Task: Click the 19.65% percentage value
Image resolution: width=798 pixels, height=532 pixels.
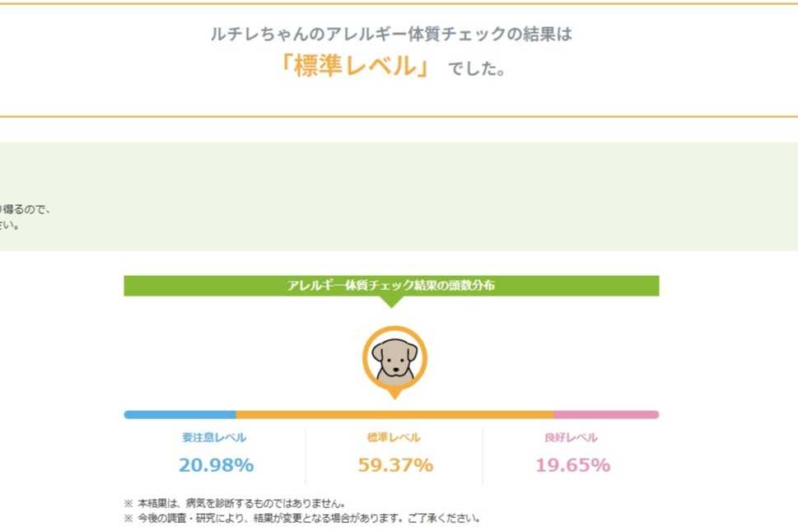Action: point(572,465)
